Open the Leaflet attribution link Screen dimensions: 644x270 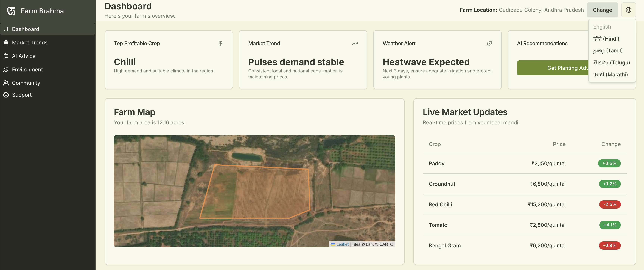coord(342,244)
